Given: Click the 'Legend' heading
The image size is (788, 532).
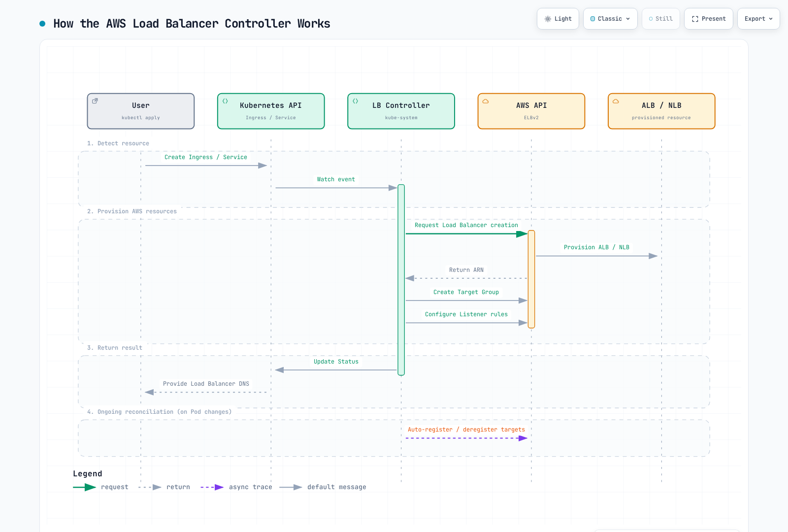Looking at the screenshot, I should (88, 473).
